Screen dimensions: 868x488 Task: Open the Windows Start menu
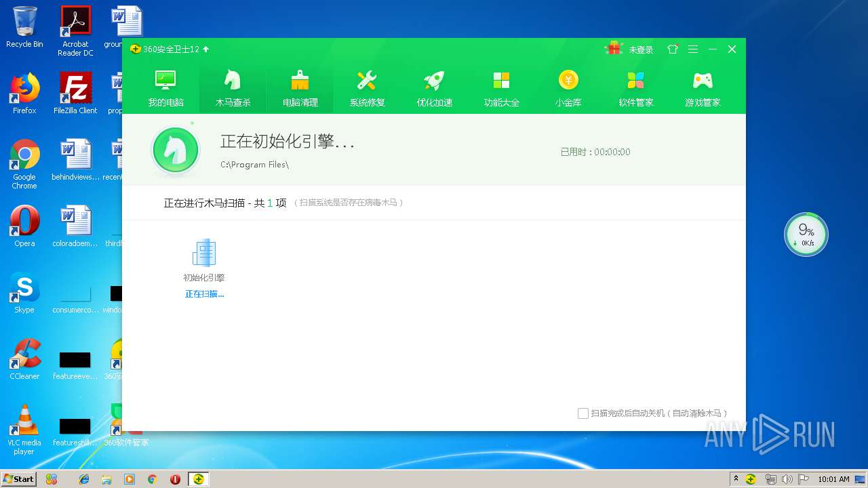(x=18, y=479)
